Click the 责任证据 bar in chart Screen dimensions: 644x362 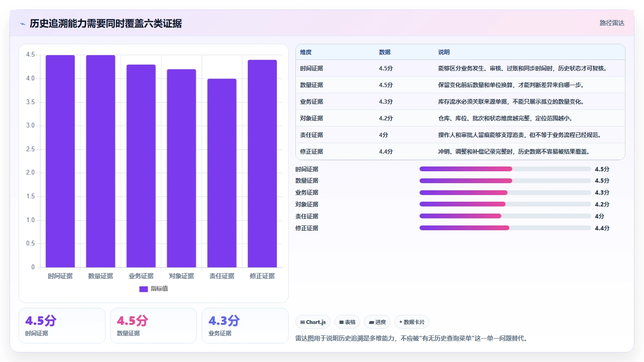point(222,173)
